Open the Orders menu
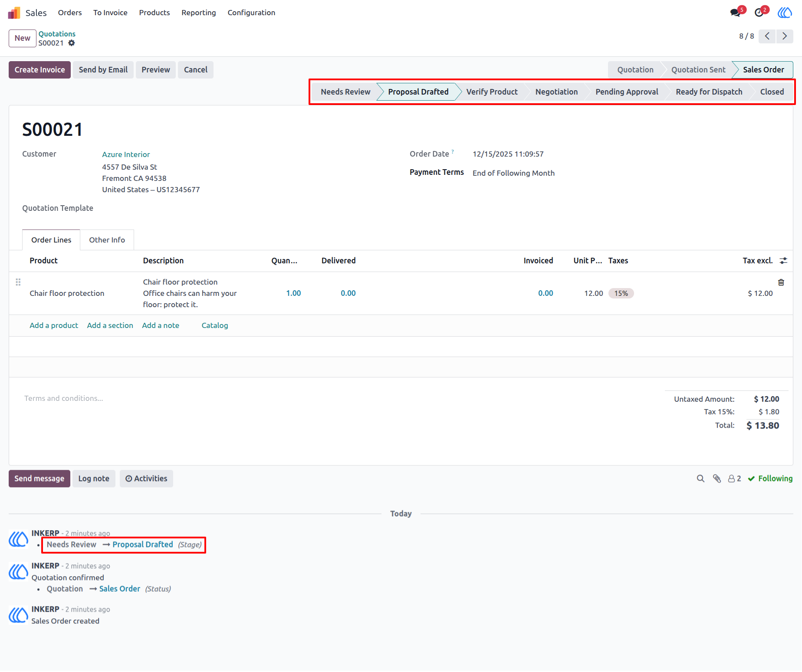This screenshot has width=802, height=672. [x=70, y=13]
